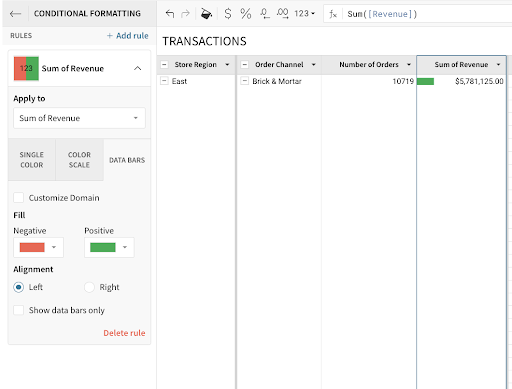Open the Apply to Sum of Revenue dropdown
Viewport: 512px width, 389px height.
click(79, 118)
